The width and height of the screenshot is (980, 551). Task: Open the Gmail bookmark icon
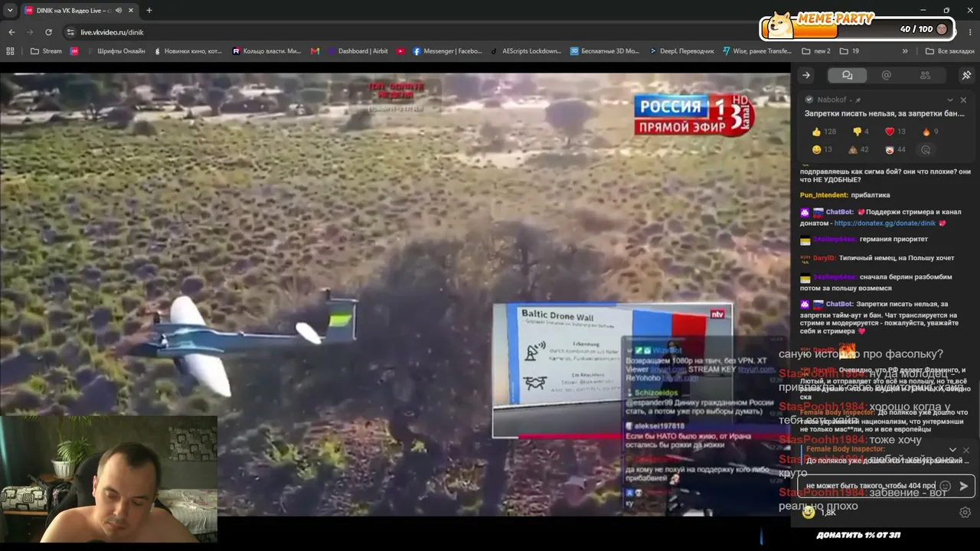[315, 51]
